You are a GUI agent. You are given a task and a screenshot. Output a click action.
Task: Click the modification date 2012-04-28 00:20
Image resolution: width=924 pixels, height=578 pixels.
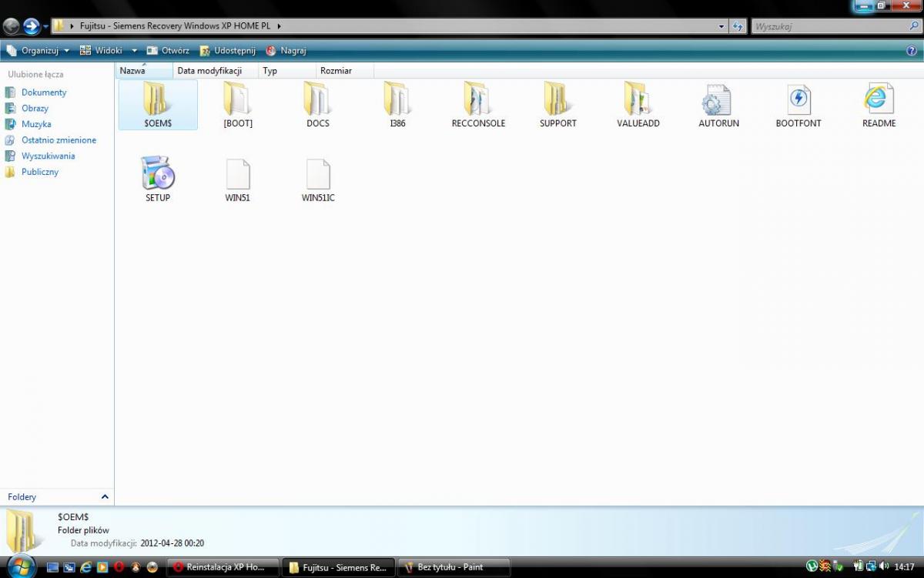click(172, 543)
